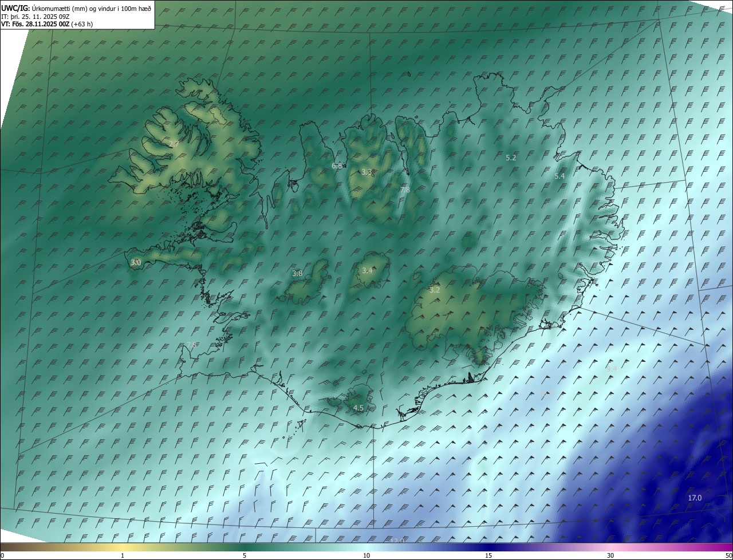Select the 1 tick on the colour scale

pyautogui.click(x=123, y=555)
